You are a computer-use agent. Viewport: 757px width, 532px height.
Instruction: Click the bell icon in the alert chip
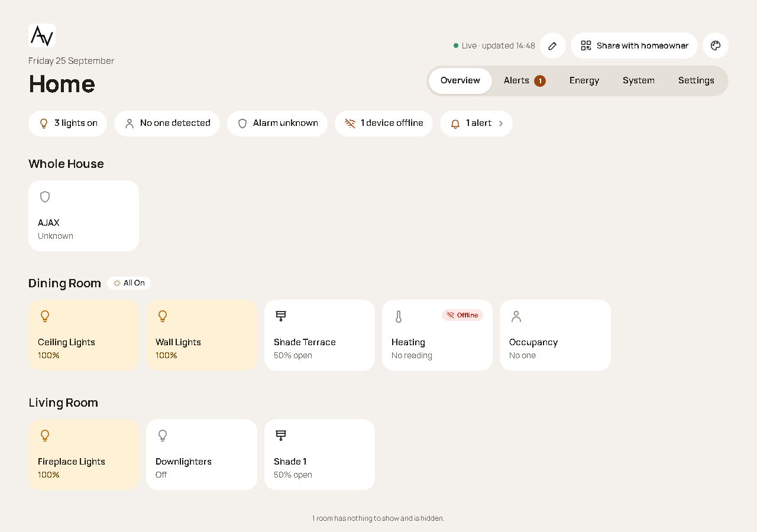coord(455,124)
